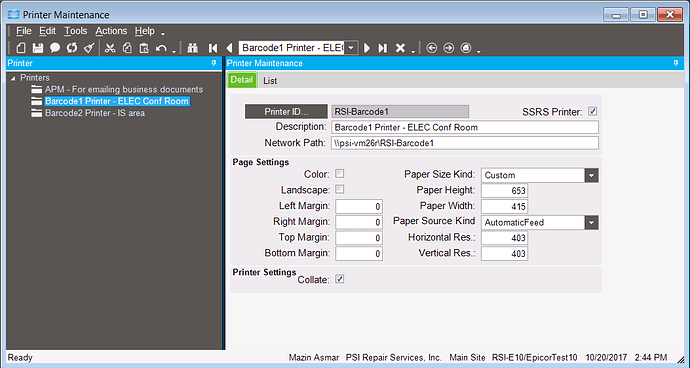Viewport: 690px width, 368px height.
Task: Click Main Site in the status bar
Action: [467, 357]
